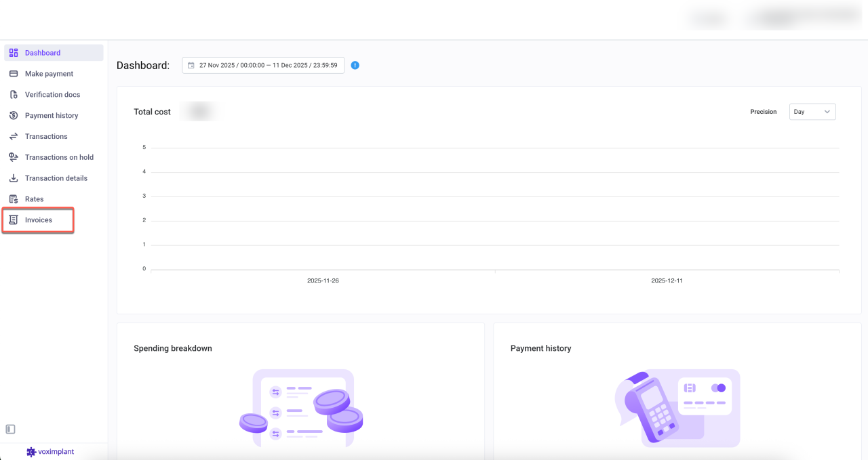868x460 pixels.
Task: Open the Invoices menu item
Action: [x=39, y=220]
